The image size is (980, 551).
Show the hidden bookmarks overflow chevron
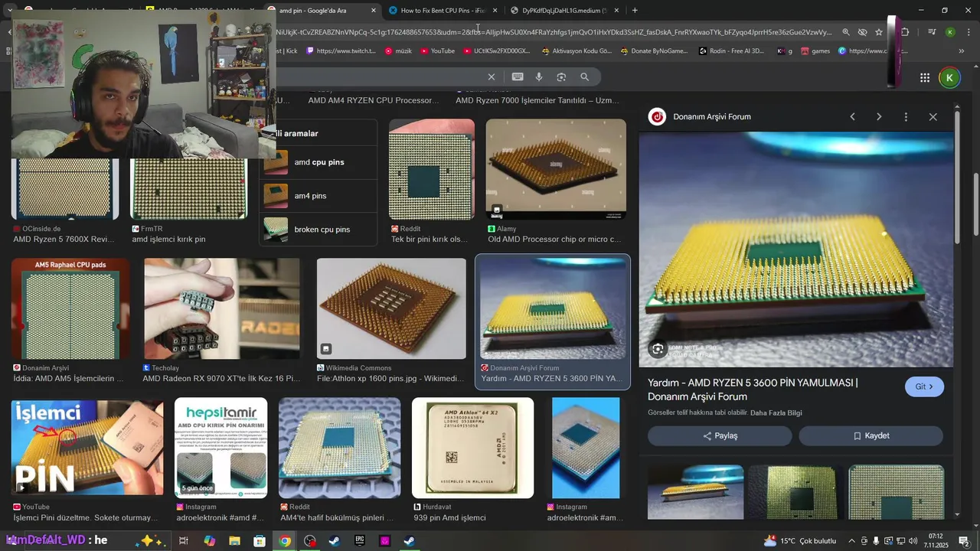[962, 51]
